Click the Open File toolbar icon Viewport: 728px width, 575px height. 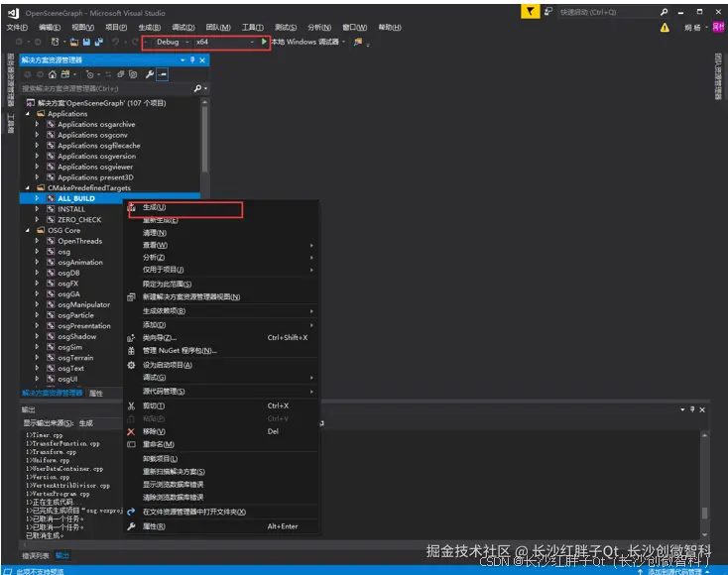74,42
